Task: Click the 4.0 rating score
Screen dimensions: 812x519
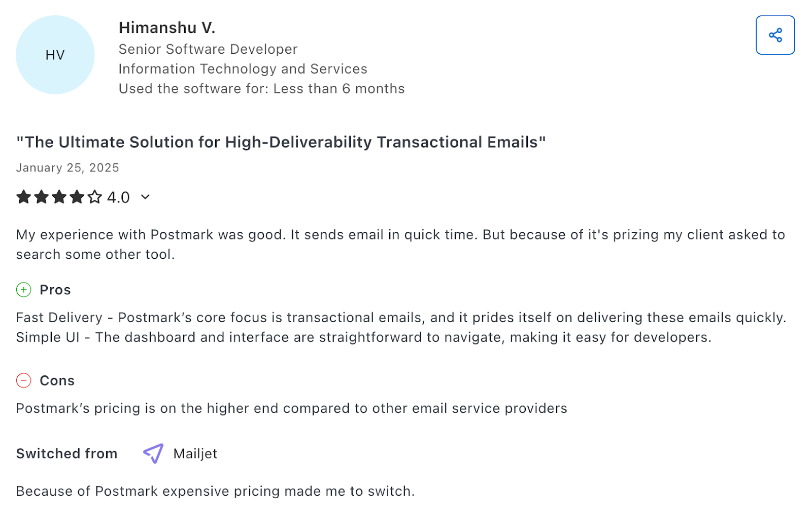Action: [118, 197]
